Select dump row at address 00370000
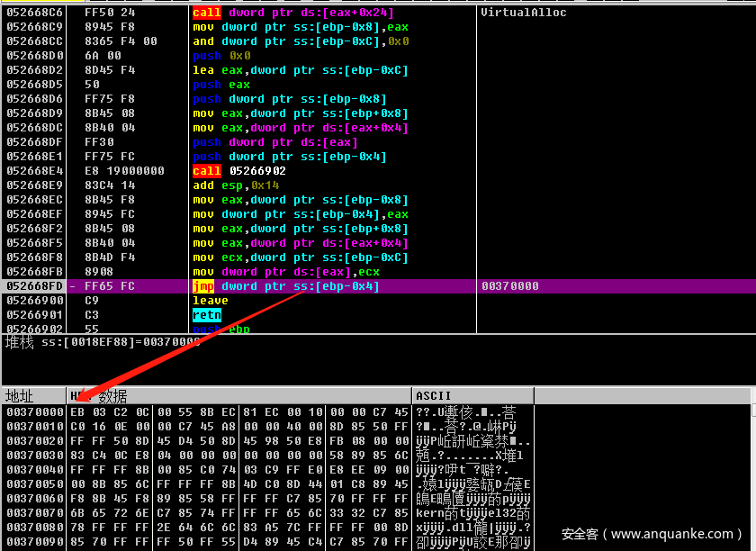The height and width of the screenshot is (551, 756). [33, 412]
